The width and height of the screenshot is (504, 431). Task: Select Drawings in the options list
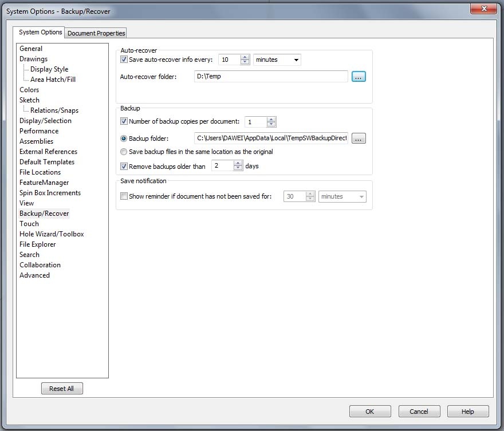(x=33, y=59)
